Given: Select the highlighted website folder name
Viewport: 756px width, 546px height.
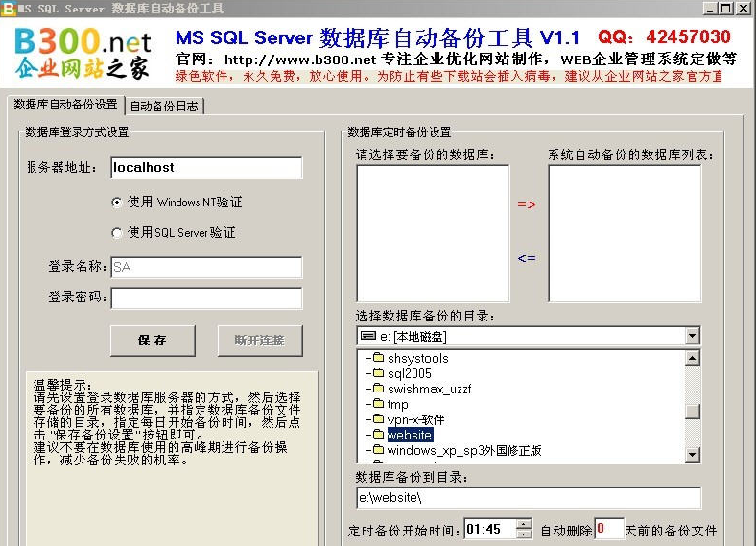Looking at the screenshot, I should click(x=410, y=435).
